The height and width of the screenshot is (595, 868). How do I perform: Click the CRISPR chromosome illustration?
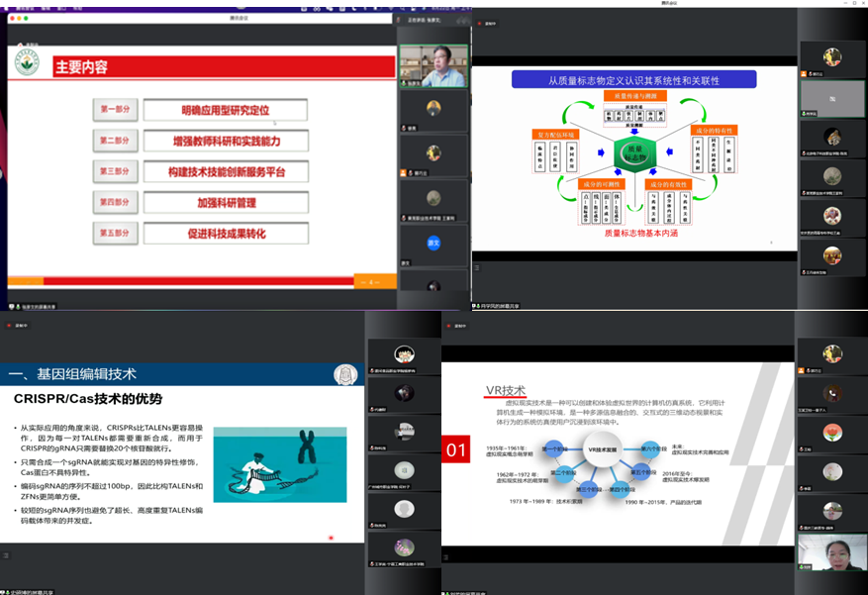click(279, 463)
